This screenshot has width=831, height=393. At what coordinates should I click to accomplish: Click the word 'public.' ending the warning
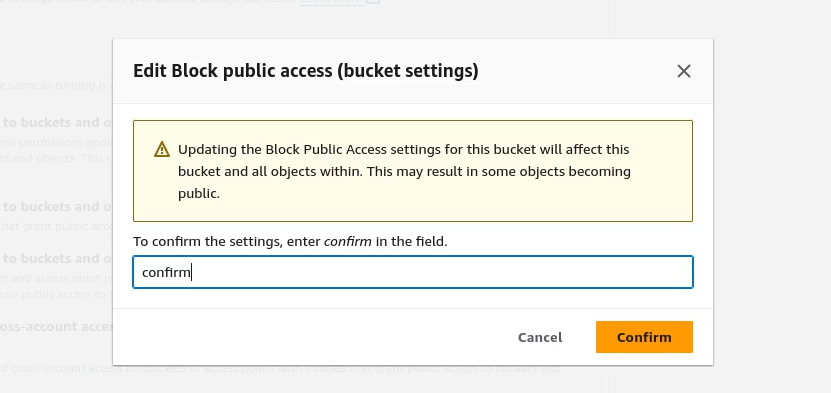click(x=199, y=194)
